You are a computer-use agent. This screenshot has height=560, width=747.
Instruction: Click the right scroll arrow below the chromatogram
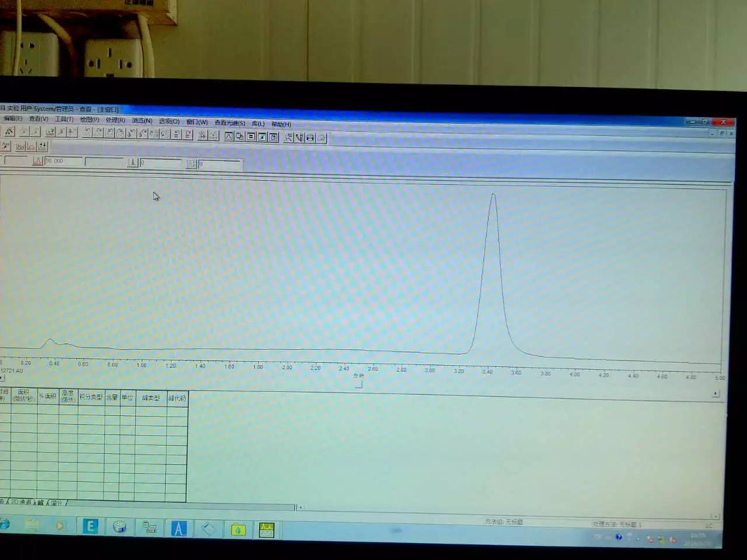(x=716, y=394)
